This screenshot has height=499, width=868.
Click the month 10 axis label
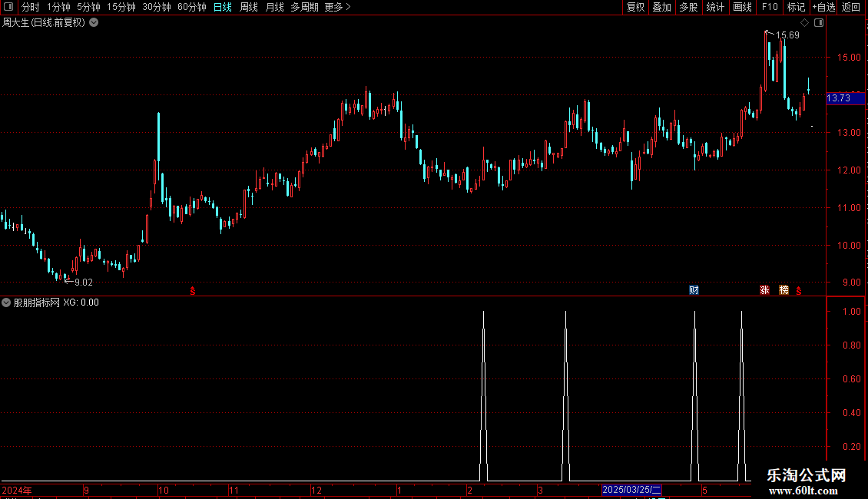click(164, 490)
